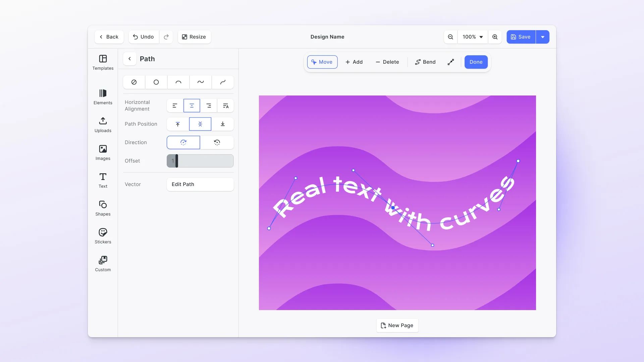The width and height of the screenshot is (644, 362).
Task: Click the Undo button
Action: (x=144, y=37)
